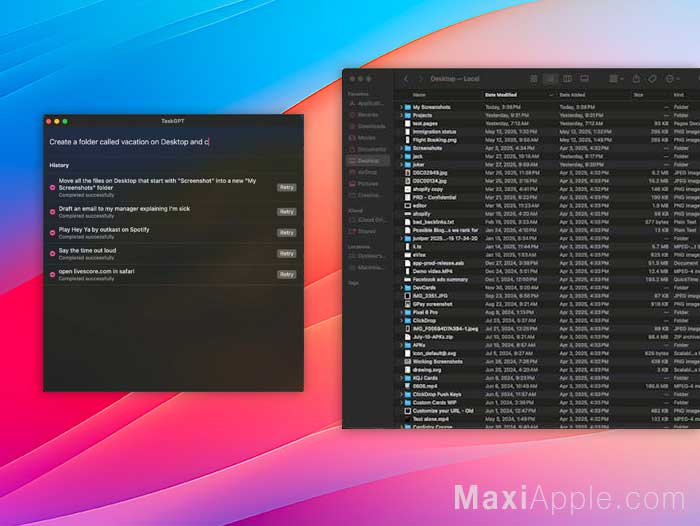700x526 pixels.
Task: Switch Finder to icon view
Action: pyautogui.click(x=533, y=79)
